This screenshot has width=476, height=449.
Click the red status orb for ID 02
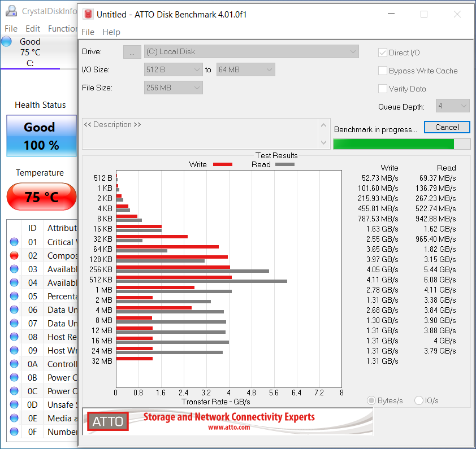[x=14, y=256]
